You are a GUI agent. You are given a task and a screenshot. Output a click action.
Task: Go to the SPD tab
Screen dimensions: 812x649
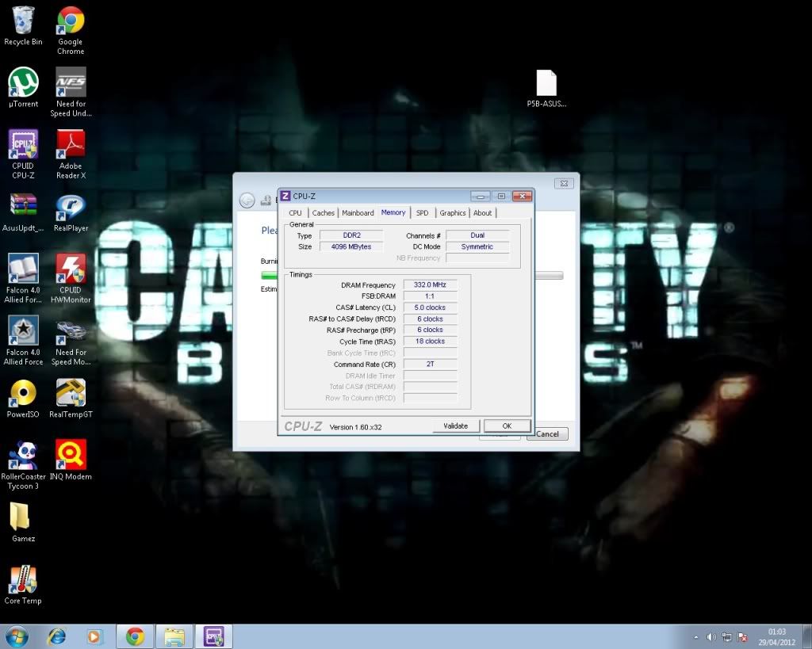tap(423, 212)
